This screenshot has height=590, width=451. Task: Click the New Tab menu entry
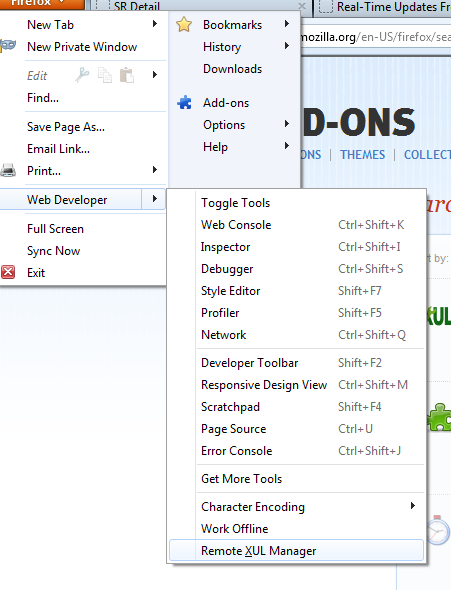(50, 25)
